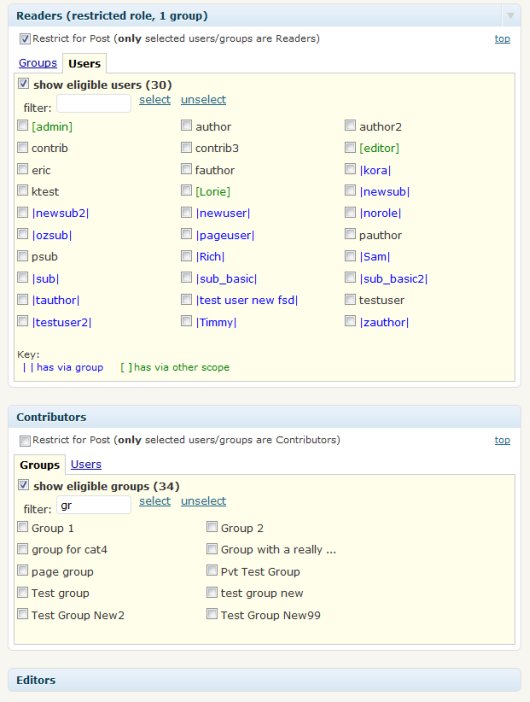Viewport: 530px width, 702px height.
Task: Tick the Pvt Test Group checkbox
Action: pyautogui.click(x=212, y=570)
